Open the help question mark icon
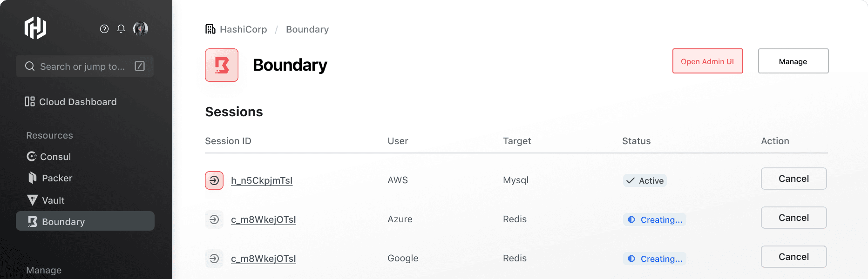 [104, 29]
